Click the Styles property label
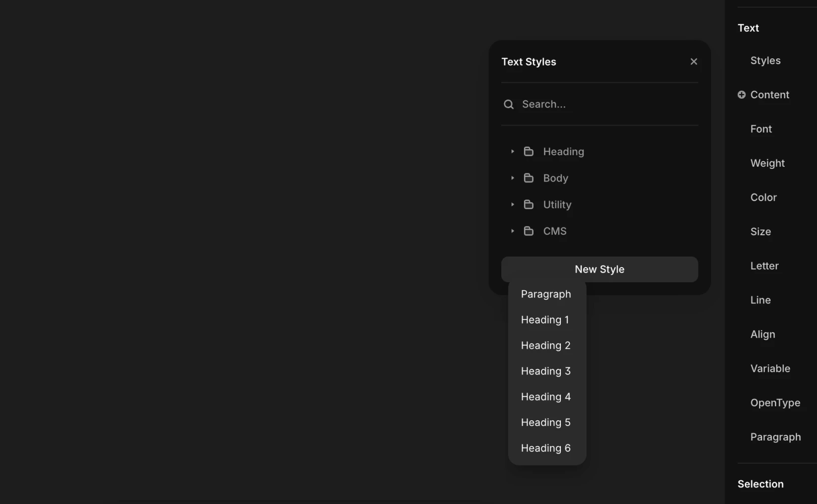The width and height of the screenshot is (817, 504). click(766, 60)
